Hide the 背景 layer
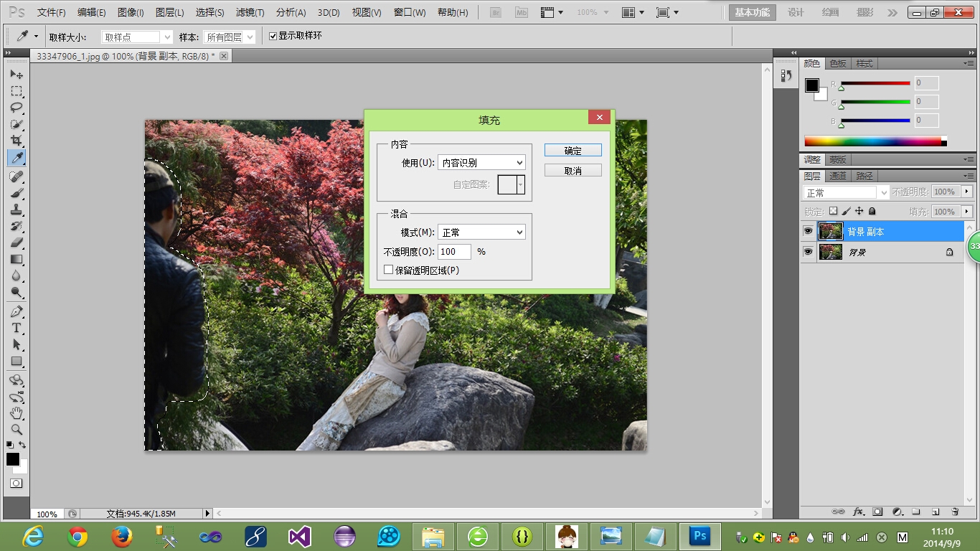Screen dimensions: 980x551 coord(808,252)
